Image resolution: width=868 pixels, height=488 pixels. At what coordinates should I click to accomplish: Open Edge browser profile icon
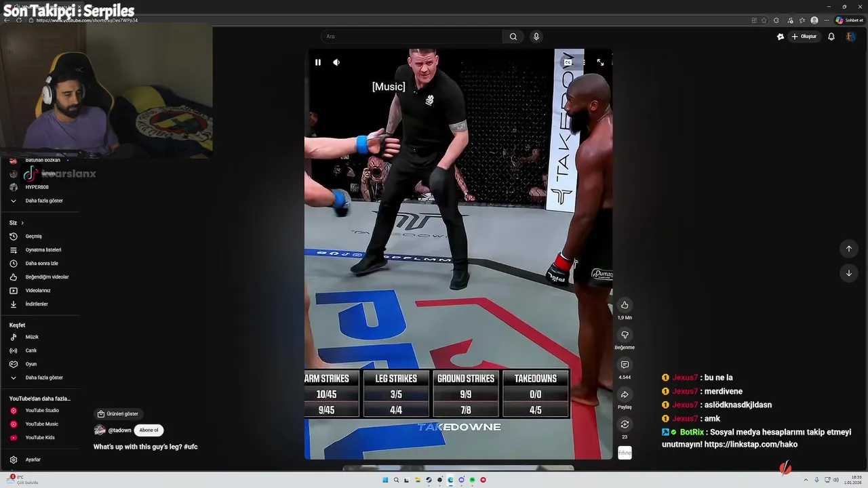(x=814, y=20)
